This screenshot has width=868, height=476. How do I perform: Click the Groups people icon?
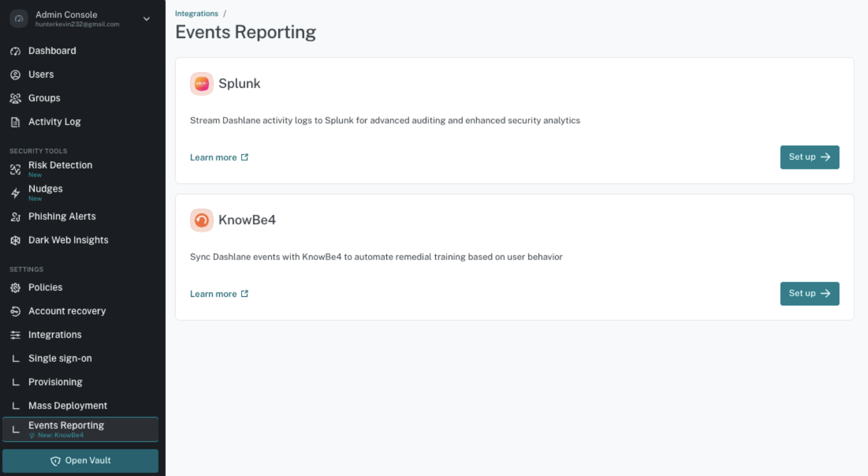point(15,98)
